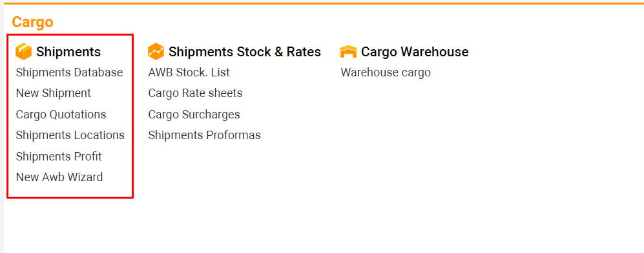
Task: Open Warehouse cargo
Action: tap(386, 73)
